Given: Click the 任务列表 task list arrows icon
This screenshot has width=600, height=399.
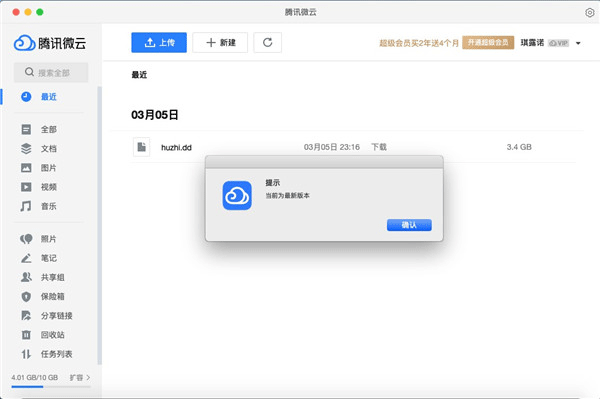Looking at the screenshot, I should (x=26, y=354).
